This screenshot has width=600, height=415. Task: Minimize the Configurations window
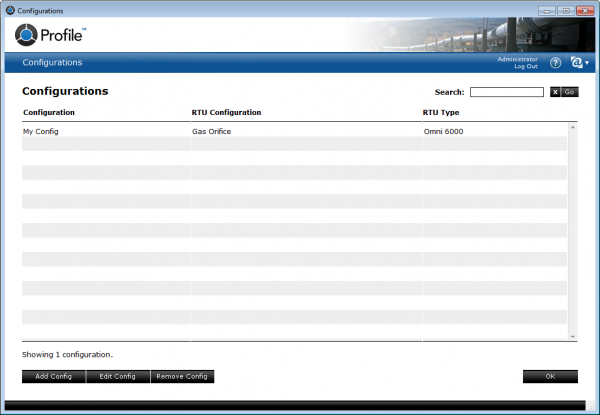pyautogui.click(x=547, y=11)
